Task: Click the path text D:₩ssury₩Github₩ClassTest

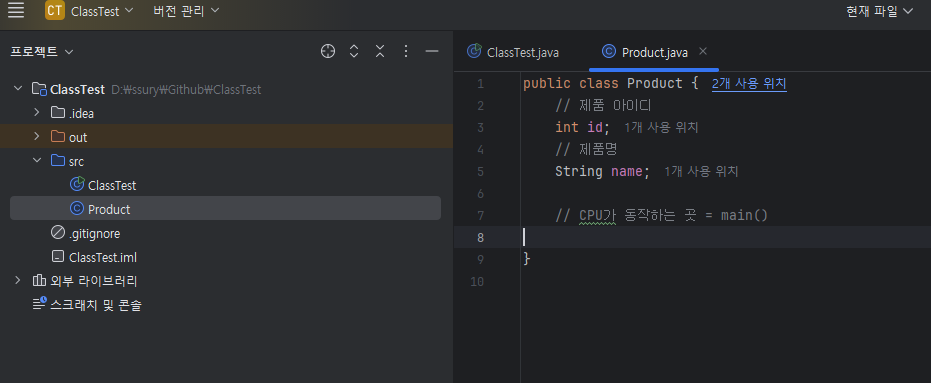Action: pyautogui.click(x=186, y=90)
